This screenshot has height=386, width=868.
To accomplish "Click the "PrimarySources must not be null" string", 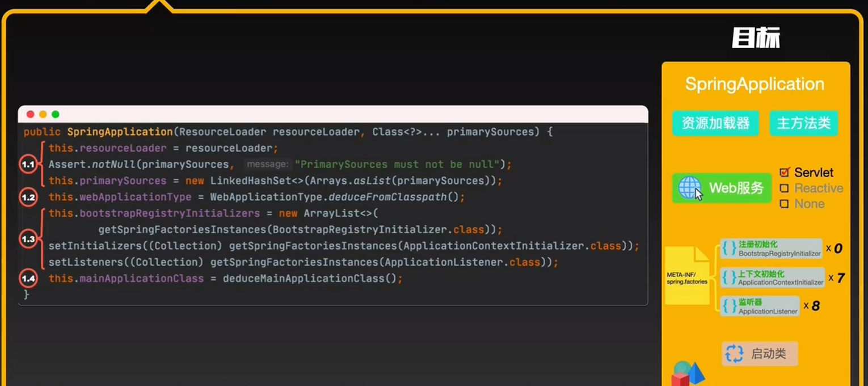I will point(397,165).
